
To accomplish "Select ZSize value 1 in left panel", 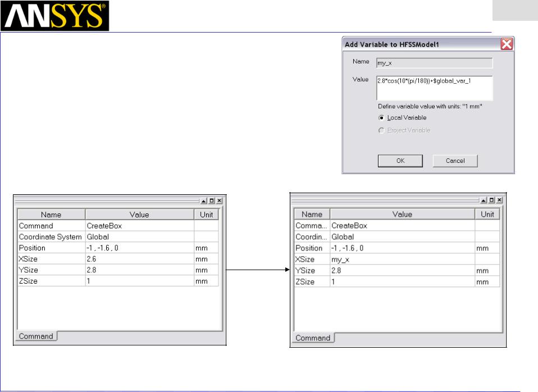I will point(140,281).
